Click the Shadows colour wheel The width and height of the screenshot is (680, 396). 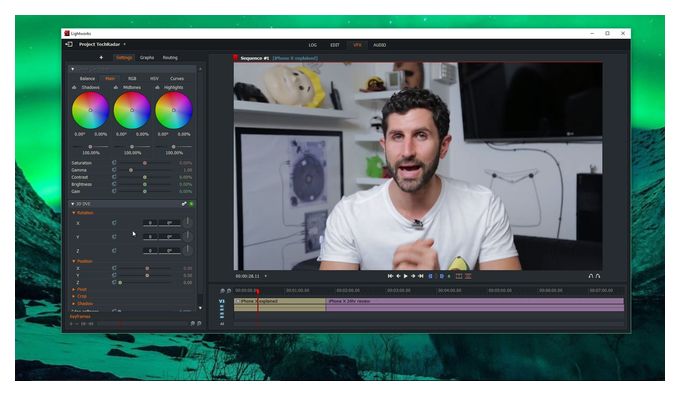(90, 110)
